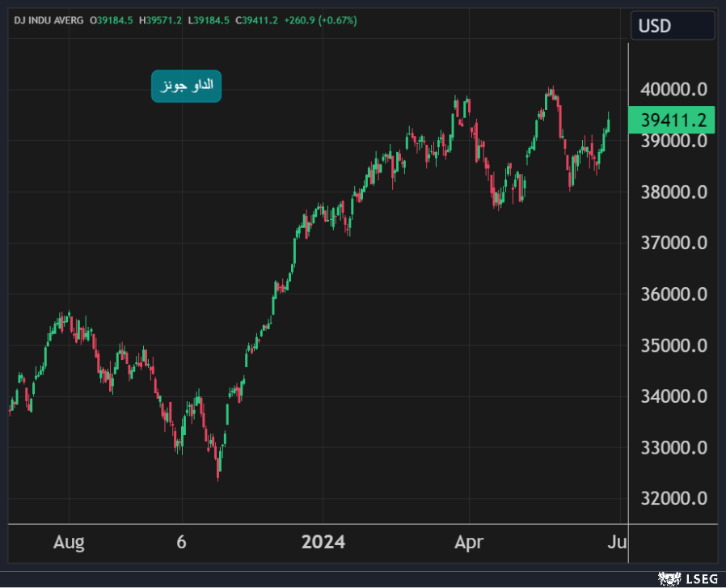Image resolution: width=726 pixels, height=588 pixels.
Task: Click the green 39411.2 current price tag
Action: click(x=673, y=121)
